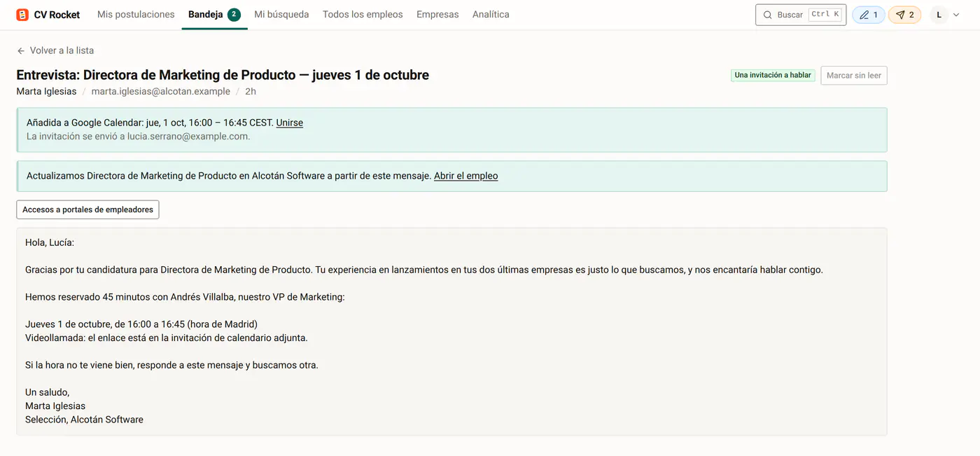
Task: Switch to Empresas tab
Action: click(437, 15)
